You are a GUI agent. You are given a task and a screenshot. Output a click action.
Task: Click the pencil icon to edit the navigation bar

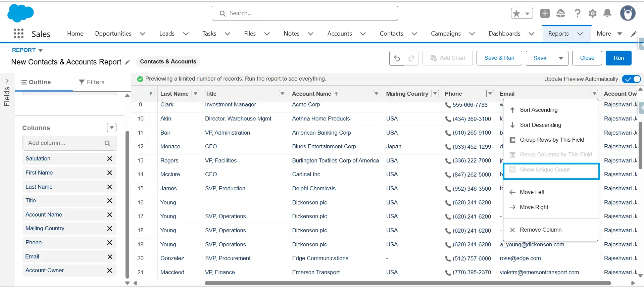point(634,34)
